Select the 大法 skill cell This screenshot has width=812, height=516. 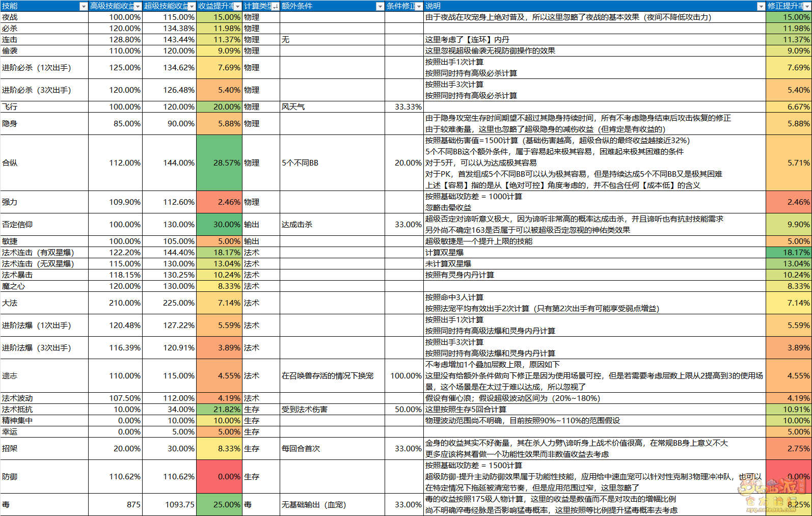tap(44, 303)
